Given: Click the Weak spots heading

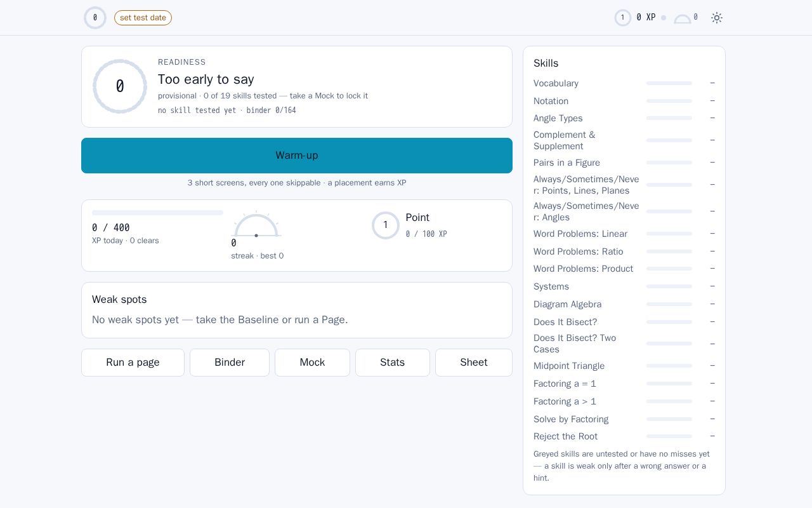Looking at the screenshot, I should [119, 300].
